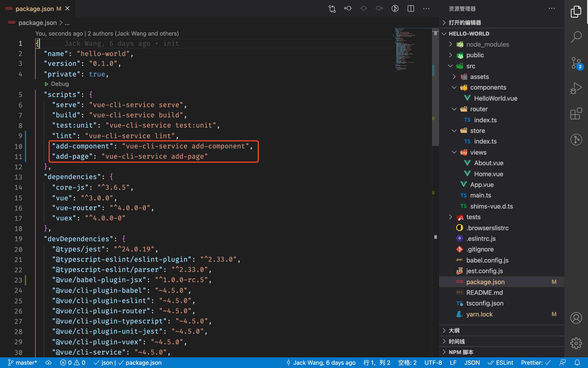
Task: Open the Search view in activity bar
Action: click(576, 37)
